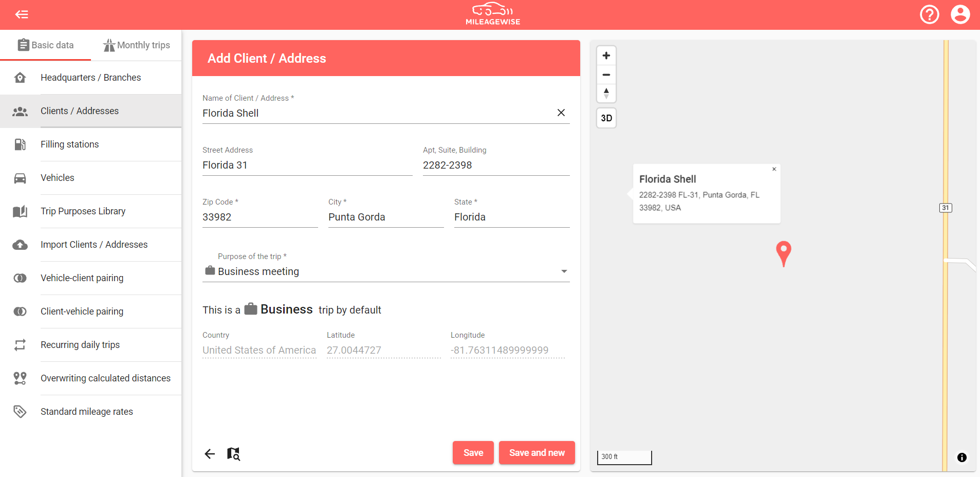Image resolution: width=980 pixels, height=477 pixels.
Task: Toggle the 3D map view
Action: 606,118
